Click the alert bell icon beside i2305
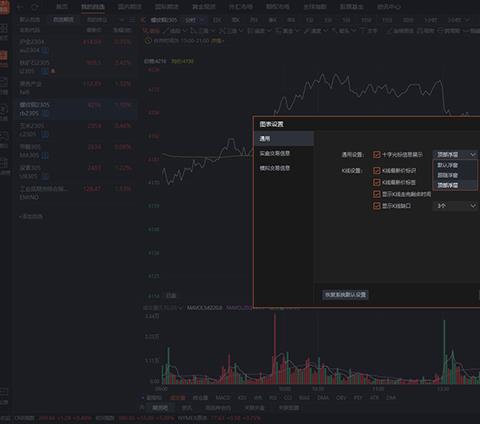Viewport: 480px width, 424px height. pyautogui.click(x=53, y=71)
